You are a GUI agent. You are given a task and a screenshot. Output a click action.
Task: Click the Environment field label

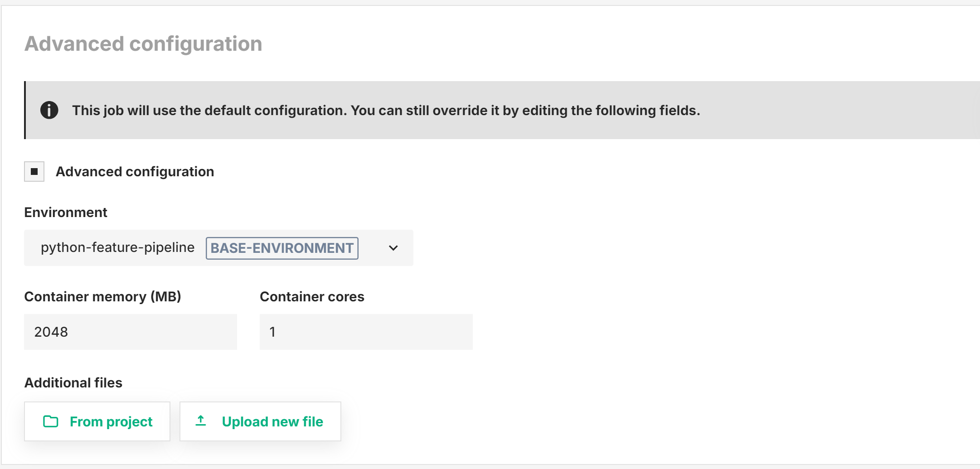coord(66,213)
